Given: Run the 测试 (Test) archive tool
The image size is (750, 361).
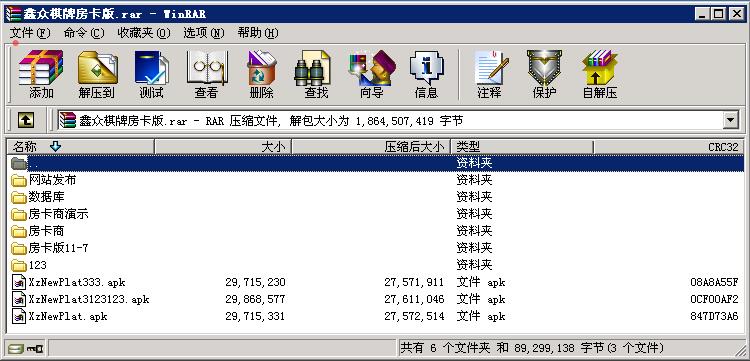Looking at the screenshot, I should [x=152, y=74].
